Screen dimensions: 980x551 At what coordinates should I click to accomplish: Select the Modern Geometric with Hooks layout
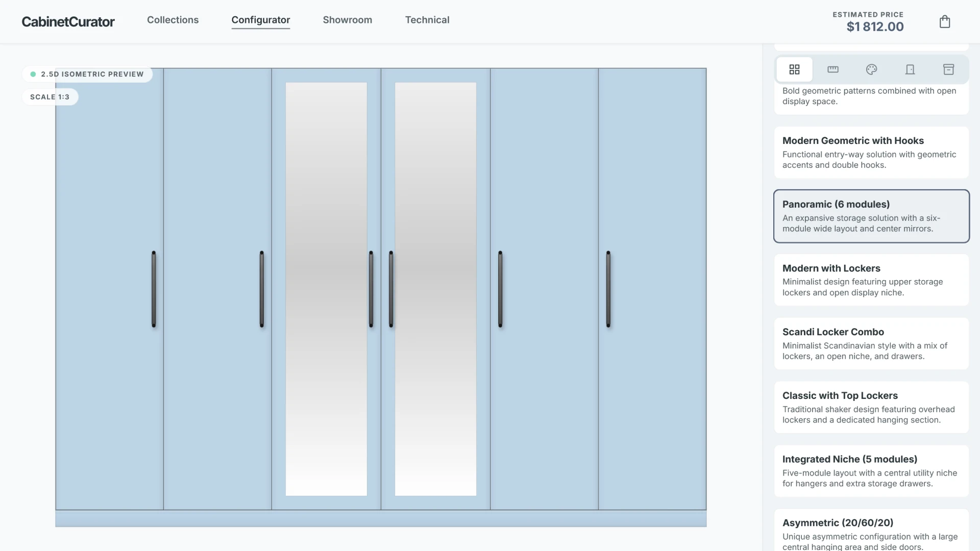coord(871,152)
